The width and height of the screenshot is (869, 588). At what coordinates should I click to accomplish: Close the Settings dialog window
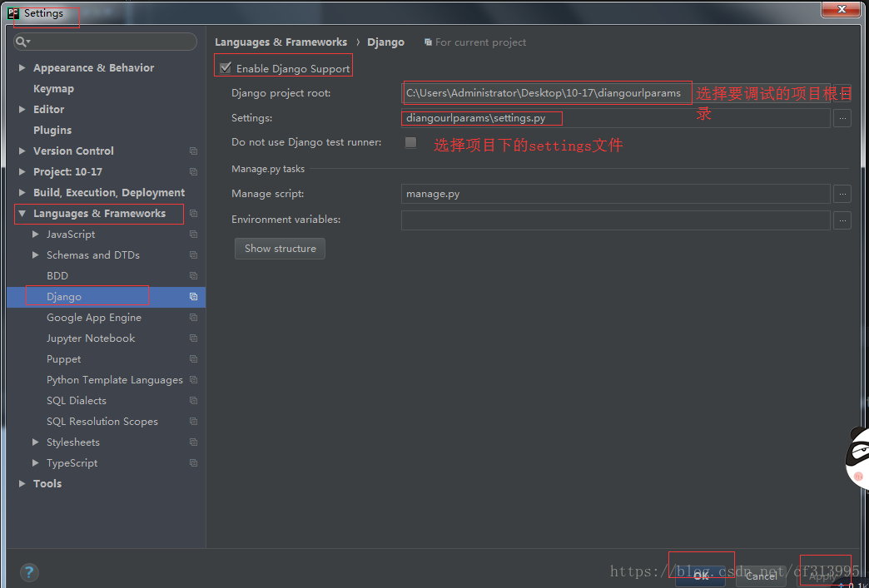(x=842, y=9)
